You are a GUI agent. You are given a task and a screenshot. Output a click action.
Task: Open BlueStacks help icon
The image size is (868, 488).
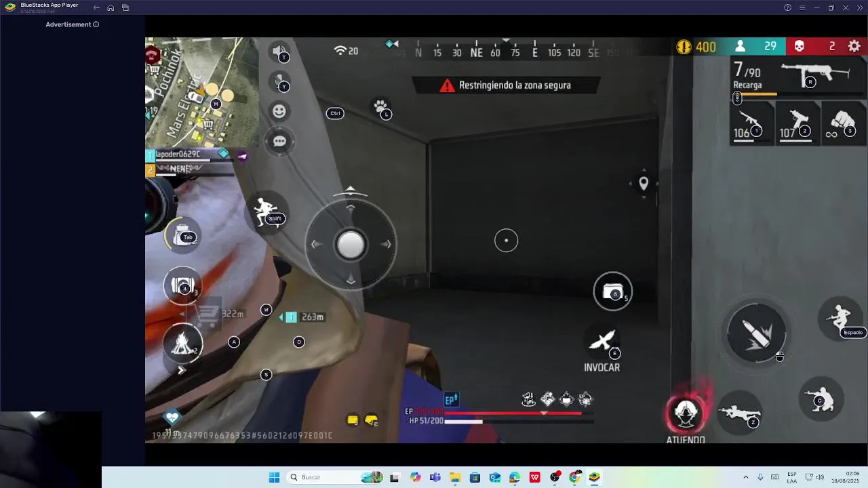coord(787,7)
